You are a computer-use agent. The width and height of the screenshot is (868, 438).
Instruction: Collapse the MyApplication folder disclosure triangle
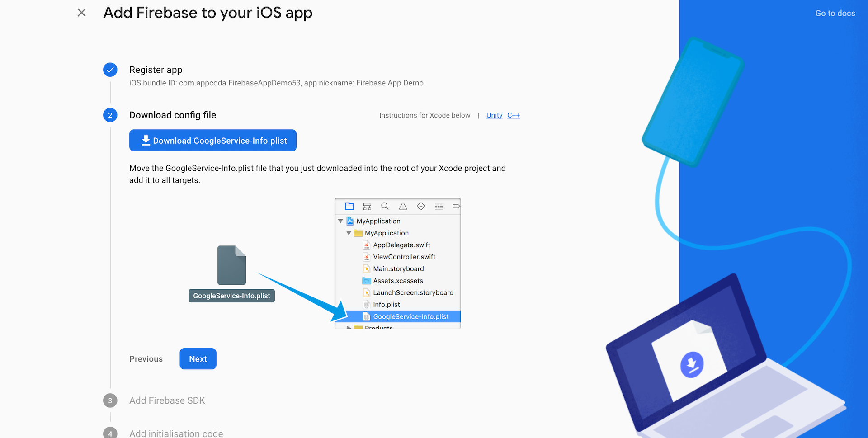(349, 233)
